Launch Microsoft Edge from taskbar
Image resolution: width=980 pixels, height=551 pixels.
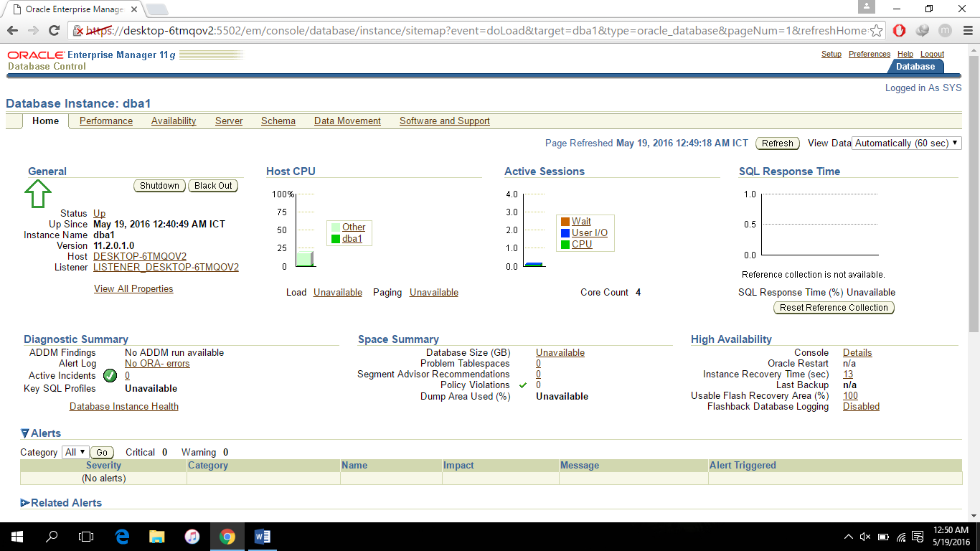coord(121,537)
